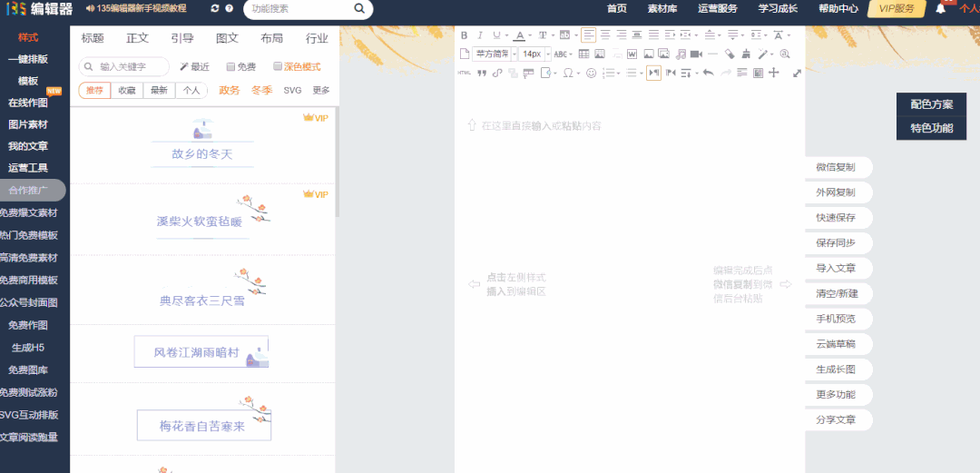Click the insert table icon
Screen dimensions: 980x473
click(x=583, y=54)
